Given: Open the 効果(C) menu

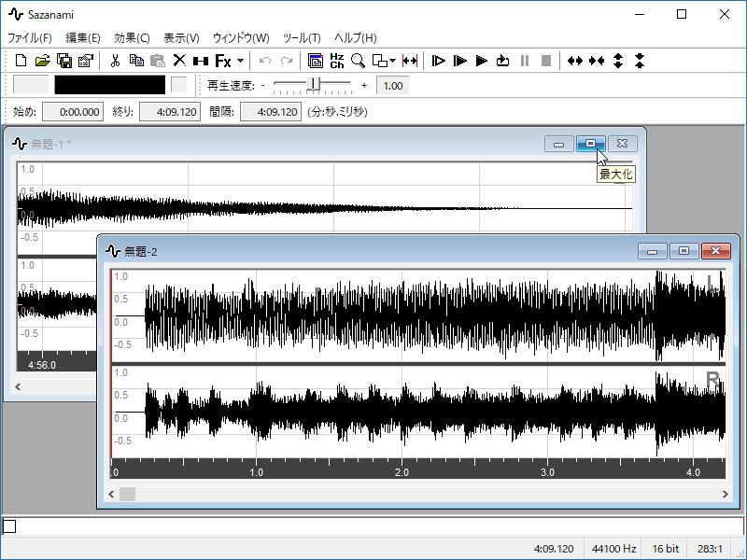Looking at the screenshot, I should coord(132,38).
